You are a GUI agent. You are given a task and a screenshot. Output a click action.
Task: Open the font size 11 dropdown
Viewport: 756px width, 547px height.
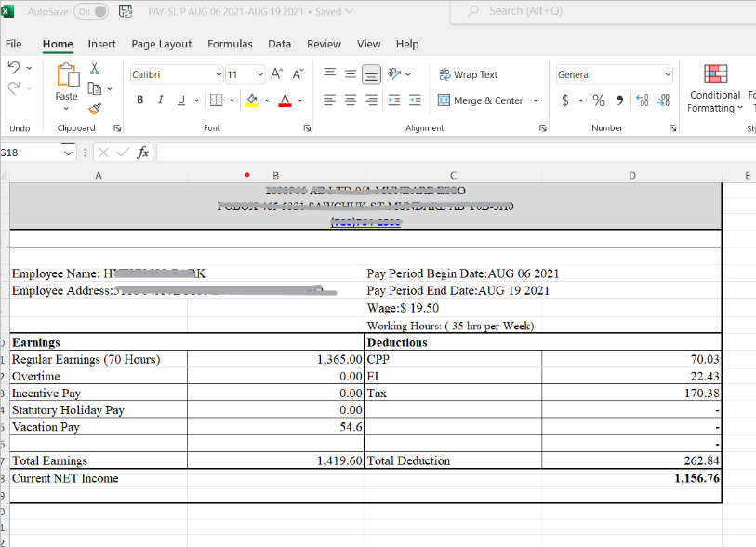tap(260, 74)
